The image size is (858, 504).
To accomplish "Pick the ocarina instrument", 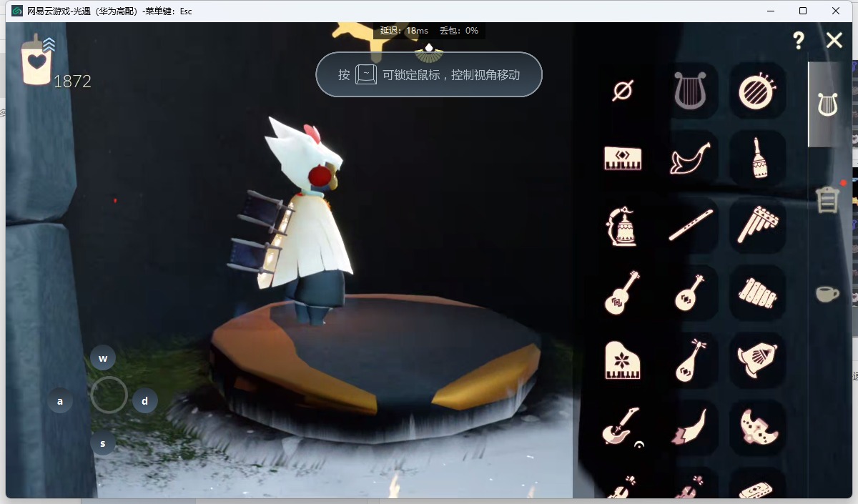I will click(x=757, y=428).
